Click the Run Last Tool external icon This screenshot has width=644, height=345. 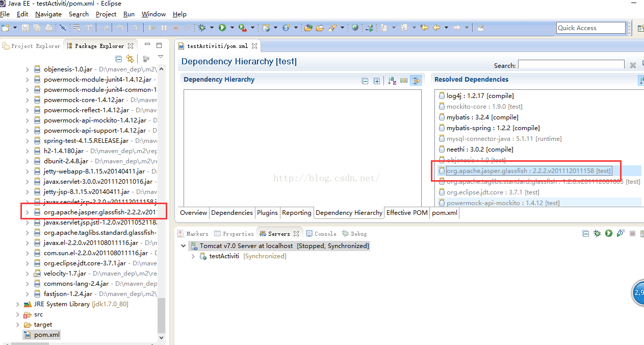[x=242, y=28]
